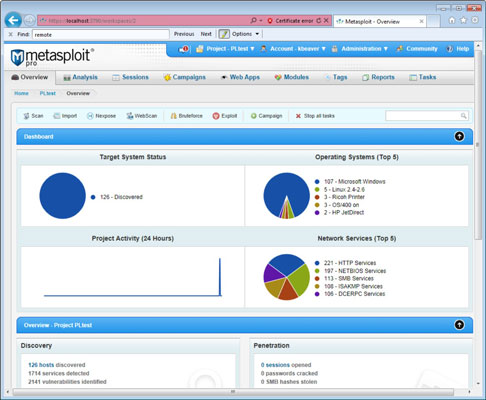
Task: Launch the Exploit tool
Action: (x=225, y=116)
